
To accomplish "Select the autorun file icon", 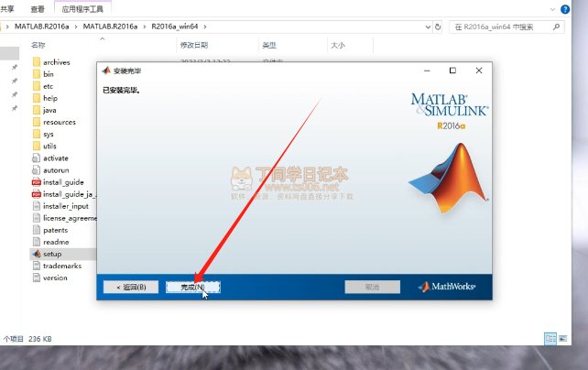I will click(x=37, y=170).
